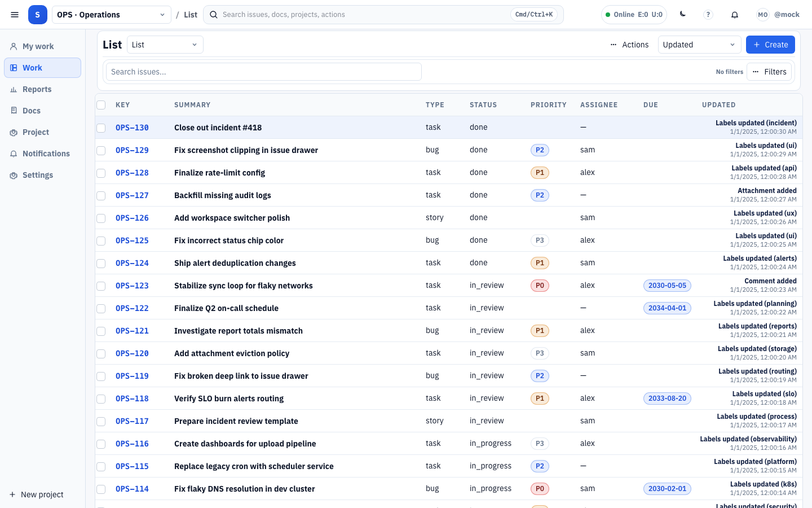Tick the checkbox next to OPS-117

[x=101, y=421]
